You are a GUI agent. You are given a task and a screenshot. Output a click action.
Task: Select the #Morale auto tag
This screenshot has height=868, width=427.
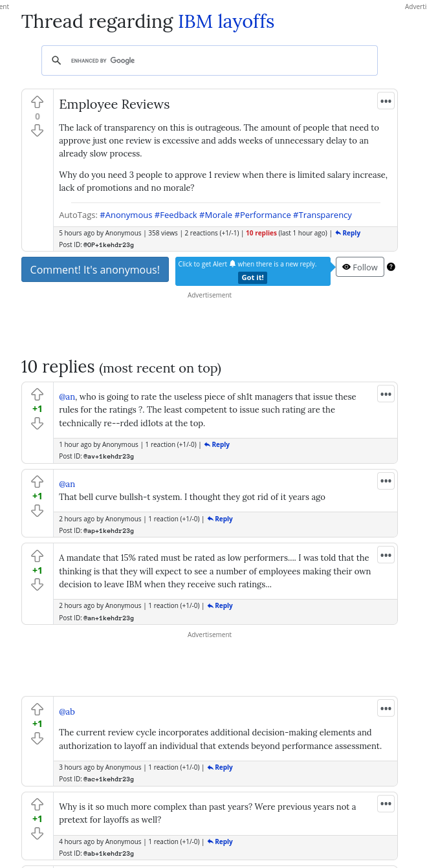(x=215, y=215)
